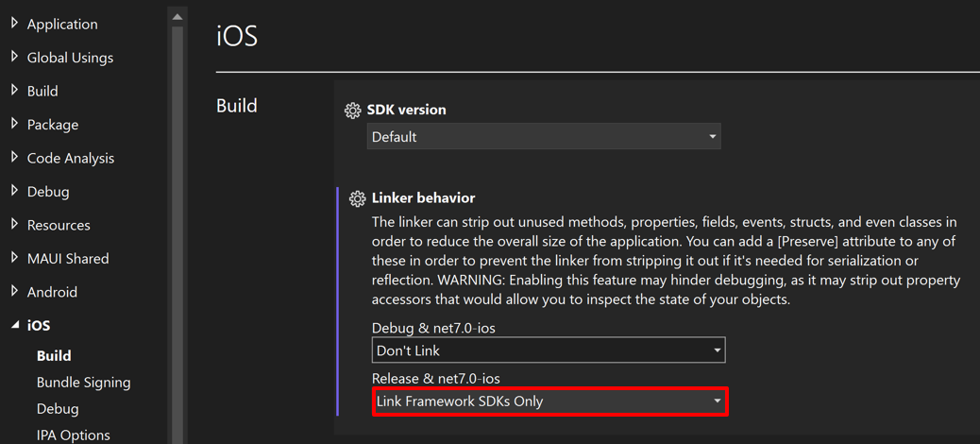Open the Package settings category
The height and width of the screenshot is (444, 980).
(x=53, y=125)
